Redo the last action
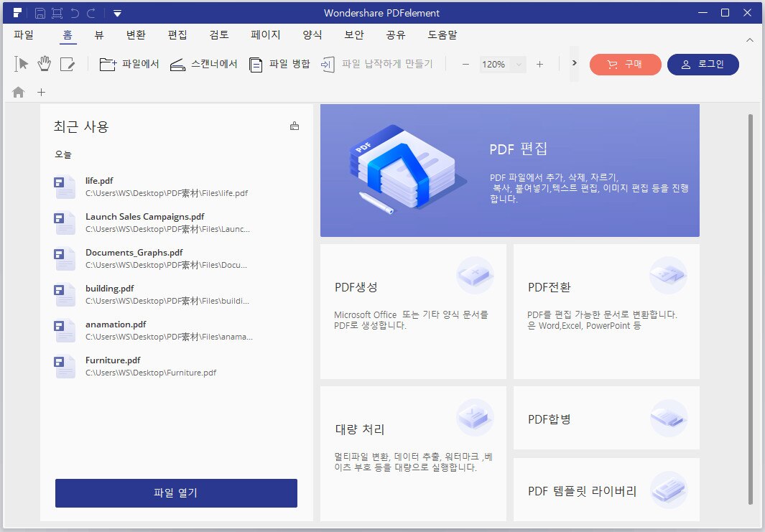Viewport: 765px width, 532px height. (91, 13)
